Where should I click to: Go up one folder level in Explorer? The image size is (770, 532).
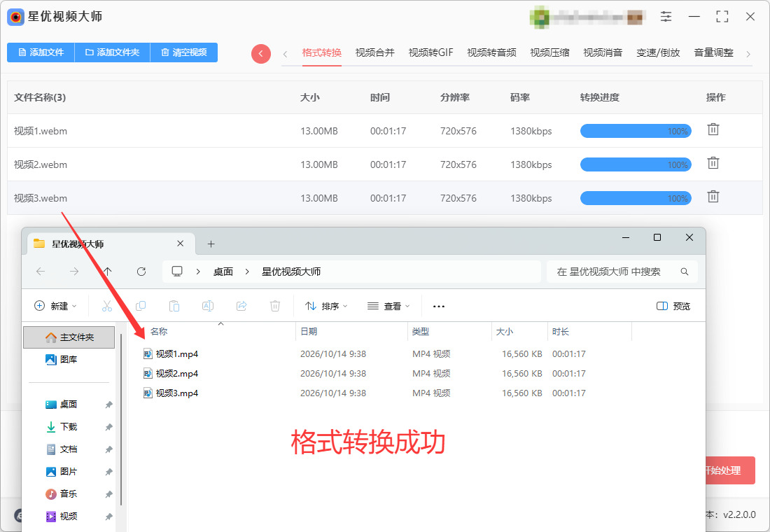coord(108,272)
